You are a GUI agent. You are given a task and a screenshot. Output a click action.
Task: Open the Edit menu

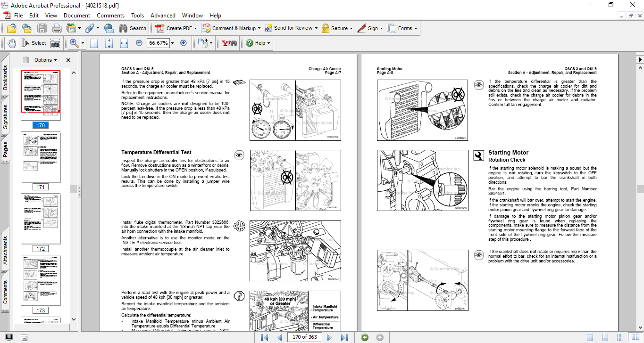(34, 16)
